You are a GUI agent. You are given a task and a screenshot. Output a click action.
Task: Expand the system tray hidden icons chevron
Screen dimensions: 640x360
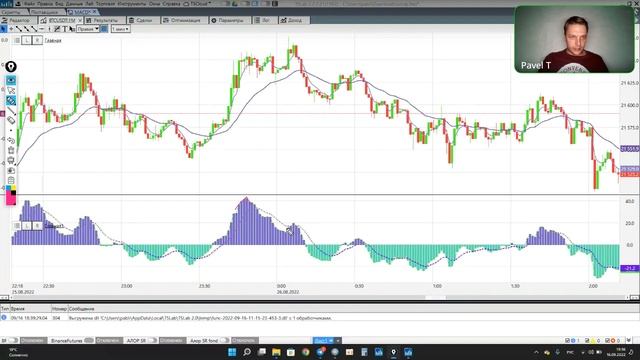(536, 352)
